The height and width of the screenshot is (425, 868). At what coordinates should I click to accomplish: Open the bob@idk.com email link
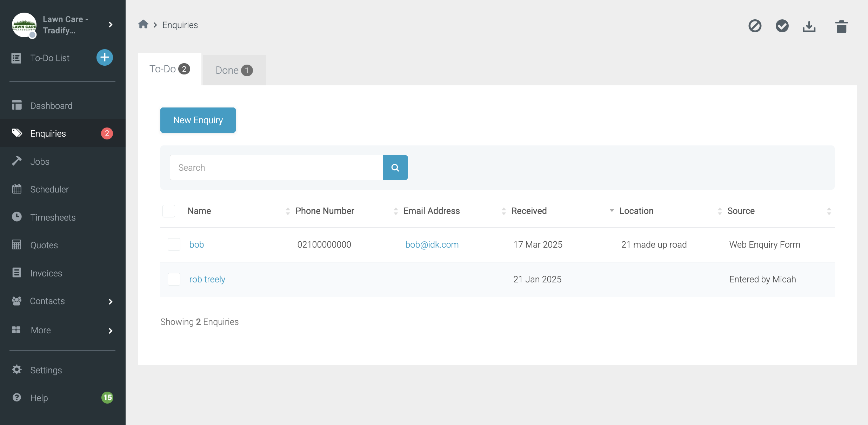432,244
